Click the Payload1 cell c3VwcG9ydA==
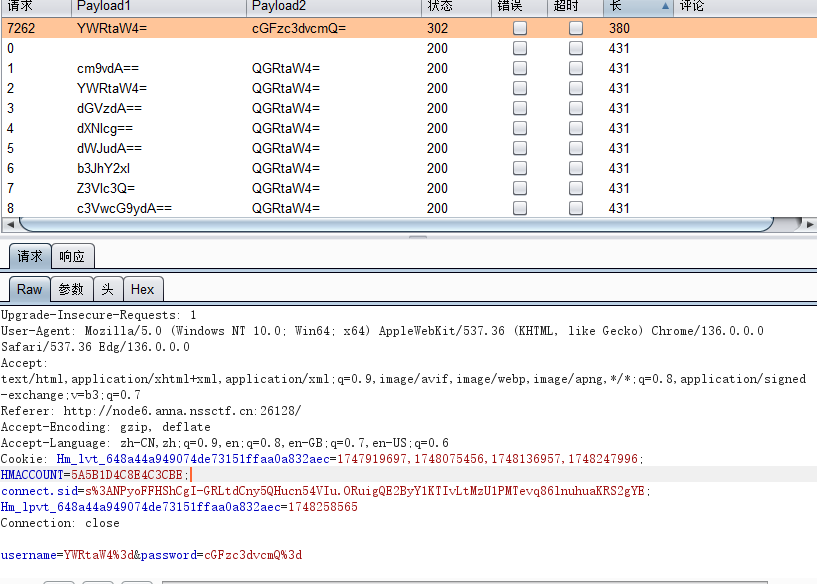 tap(124, 208)
